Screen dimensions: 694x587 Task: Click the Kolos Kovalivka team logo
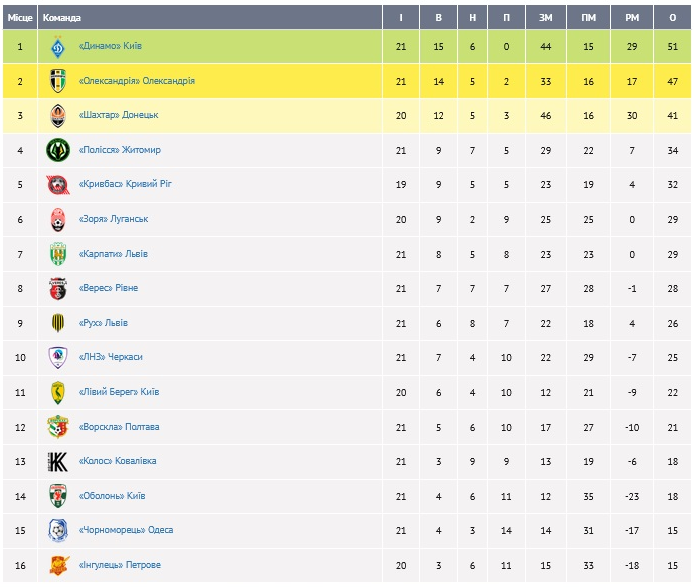click(57, 461)
